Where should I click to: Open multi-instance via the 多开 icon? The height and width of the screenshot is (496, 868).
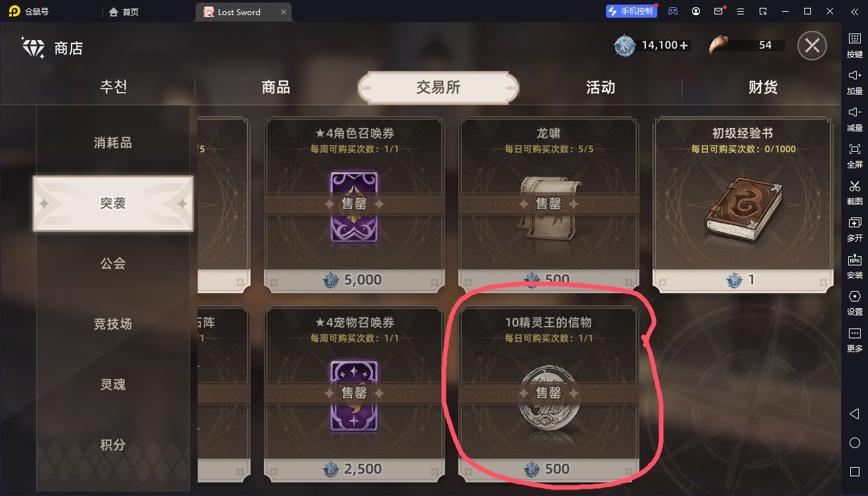tap(854, 229)
